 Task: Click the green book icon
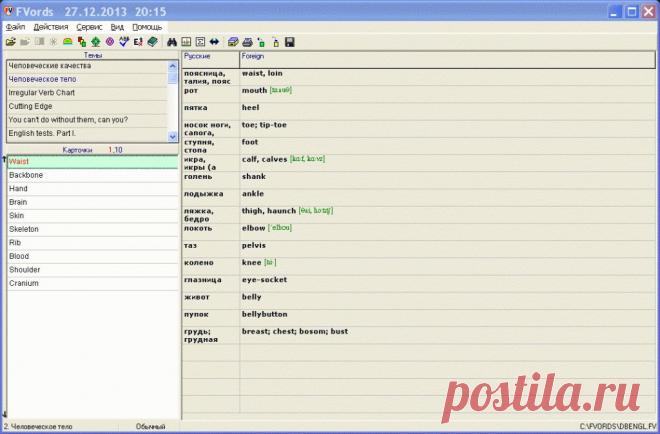pos(152,43)
